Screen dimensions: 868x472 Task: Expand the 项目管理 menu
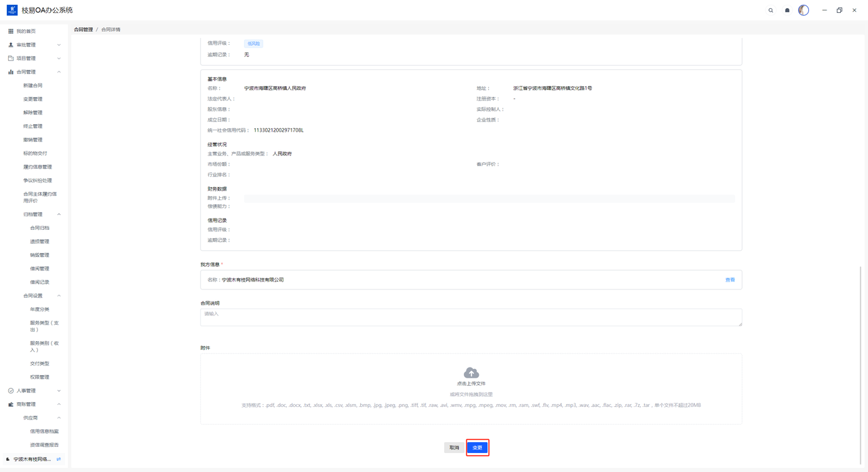34,58
